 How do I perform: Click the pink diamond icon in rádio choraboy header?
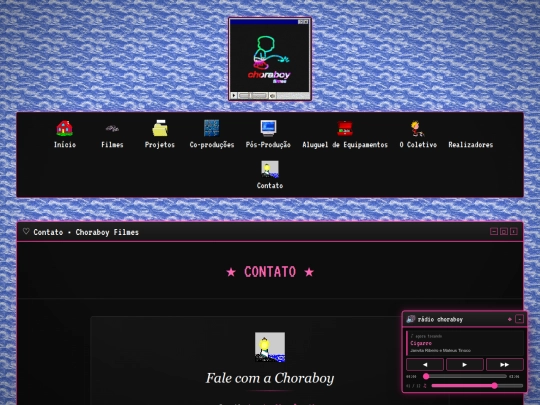click(510, 319)
